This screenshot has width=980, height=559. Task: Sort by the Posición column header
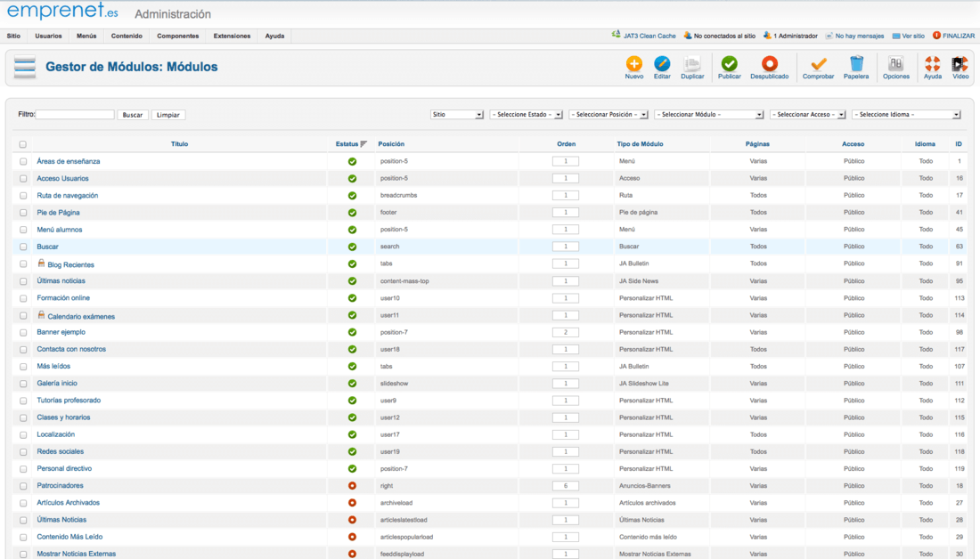pyautogui.click(x=391, y=144)
